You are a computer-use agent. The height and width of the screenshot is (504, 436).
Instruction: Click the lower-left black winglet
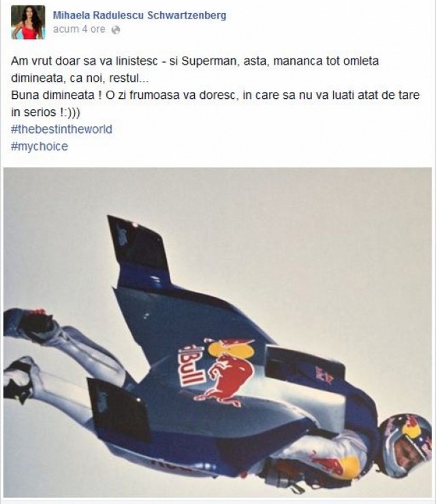coord(119,409)
